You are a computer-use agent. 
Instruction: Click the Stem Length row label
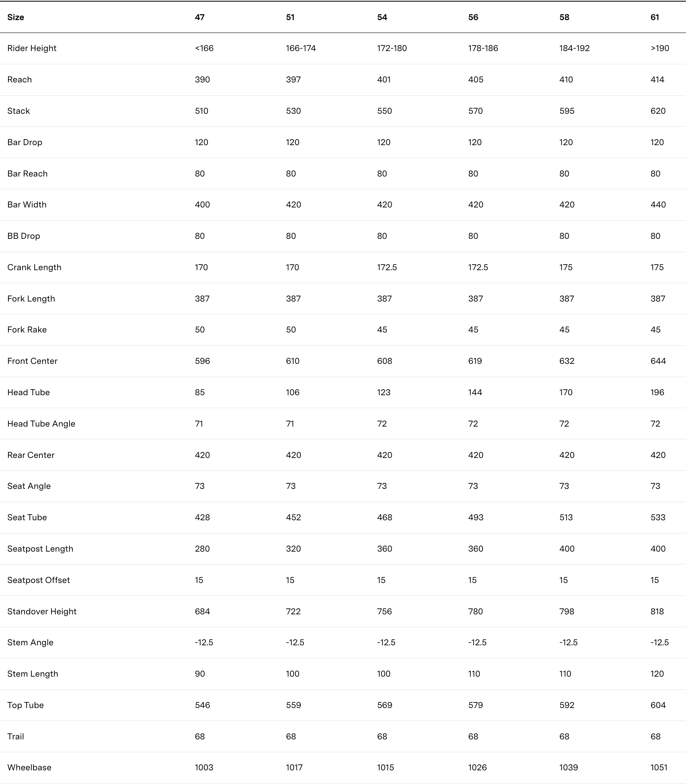(33, 674)
